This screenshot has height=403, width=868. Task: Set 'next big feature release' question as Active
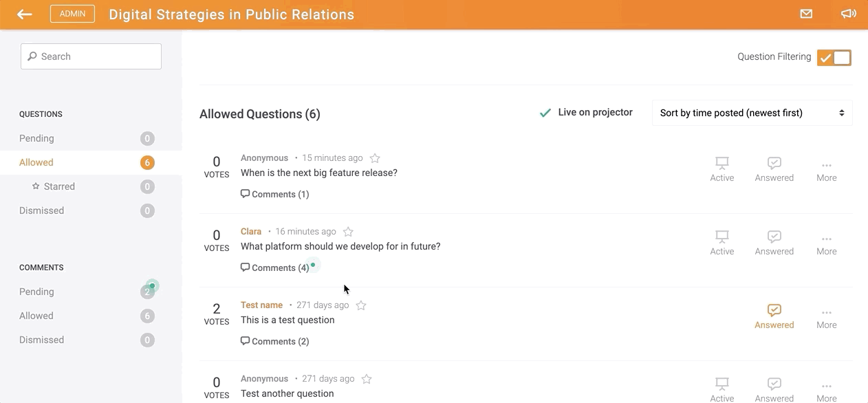722,169
